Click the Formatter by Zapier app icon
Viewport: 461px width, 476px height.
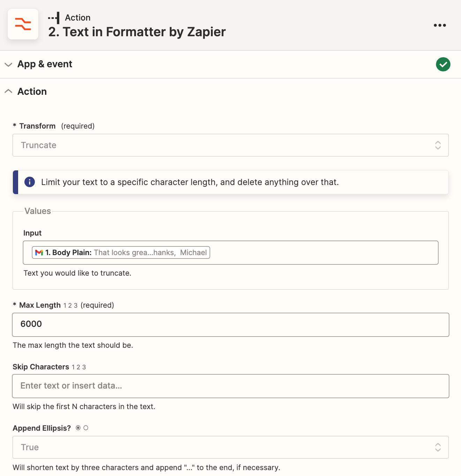tap(23, 24)
